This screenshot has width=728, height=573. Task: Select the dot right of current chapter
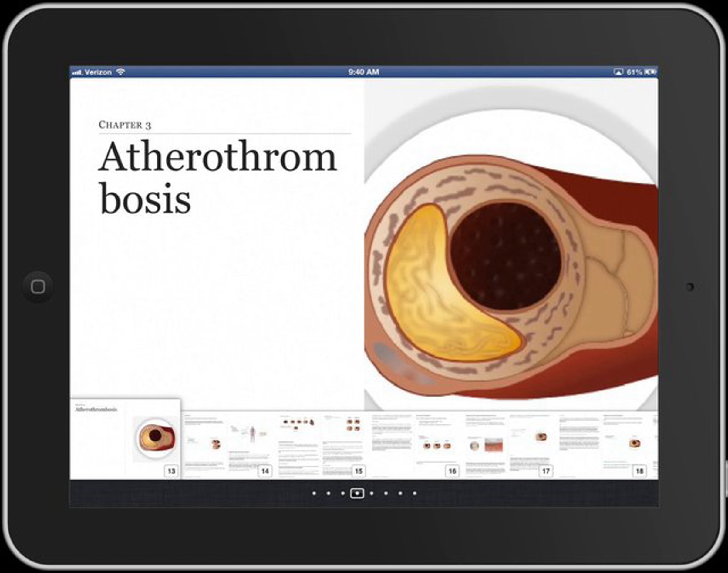pos(372,494)
